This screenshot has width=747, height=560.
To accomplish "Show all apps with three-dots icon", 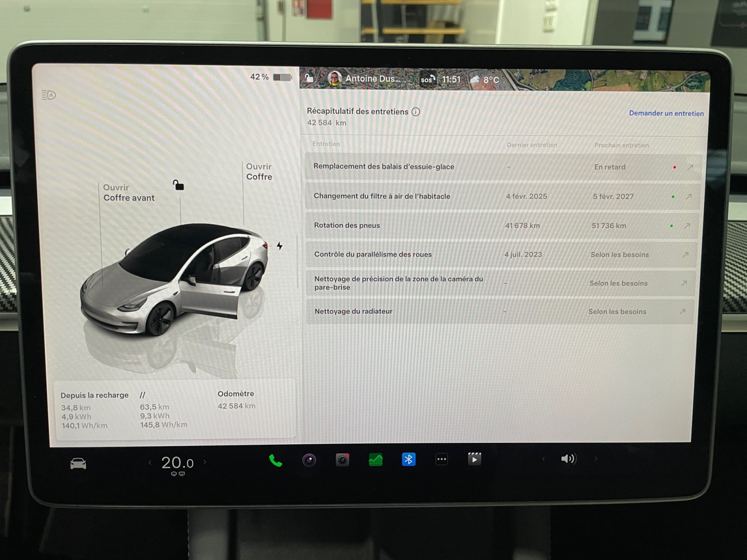I will point(442,459).
